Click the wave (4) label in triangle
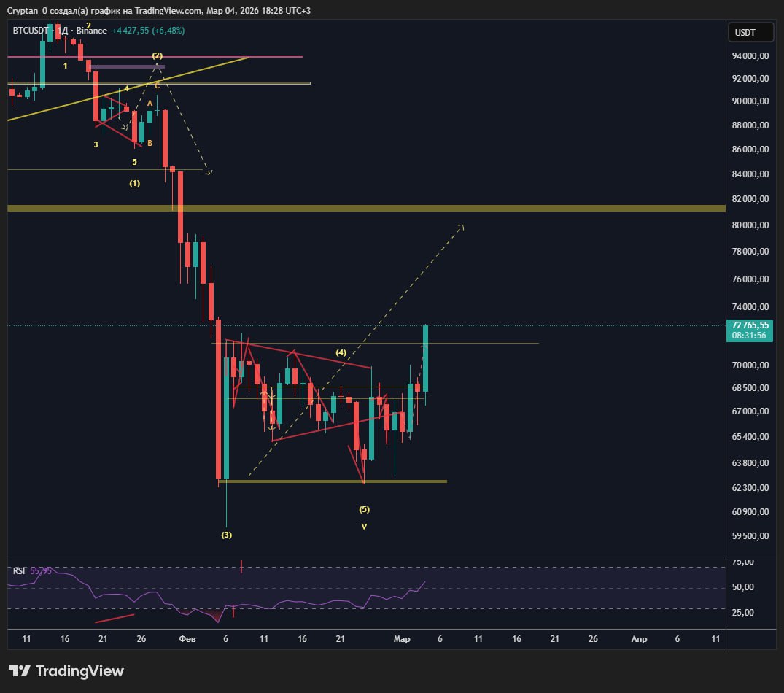The height and width of the screenshot is (693, 784). tap(341, 353)
